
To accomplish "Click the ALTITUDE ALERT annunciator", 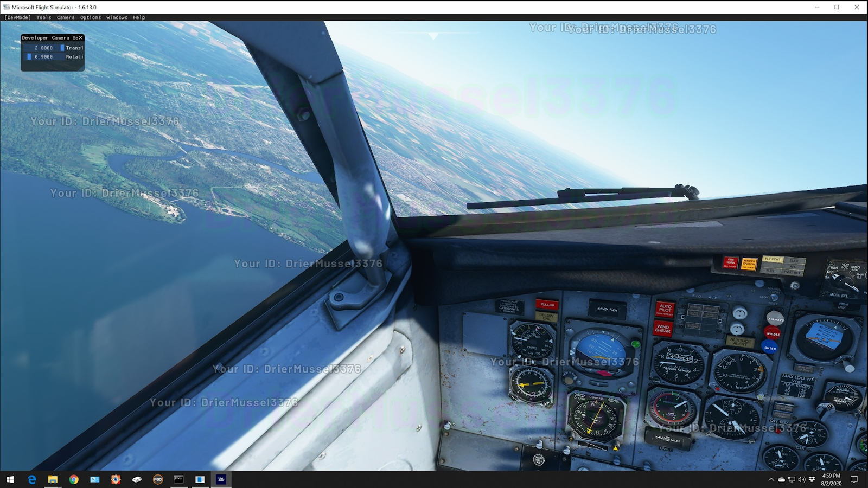I will [x=740, y=342].
